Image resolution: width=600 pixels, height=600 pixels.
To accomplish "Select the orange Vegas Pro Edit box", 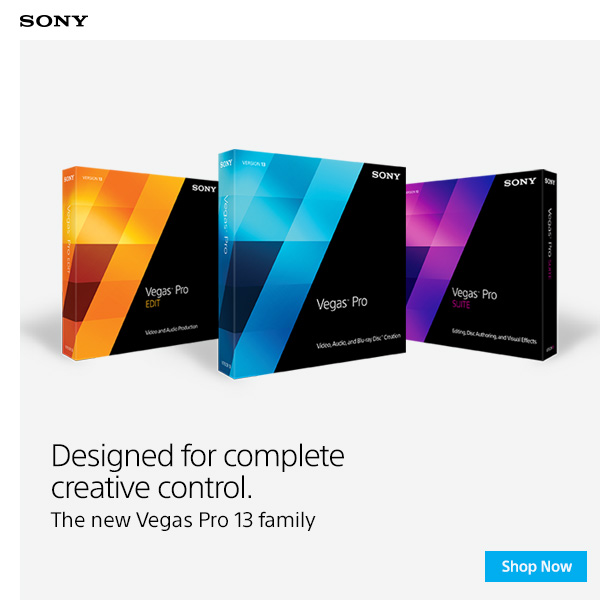I will [x=140, y=263].
